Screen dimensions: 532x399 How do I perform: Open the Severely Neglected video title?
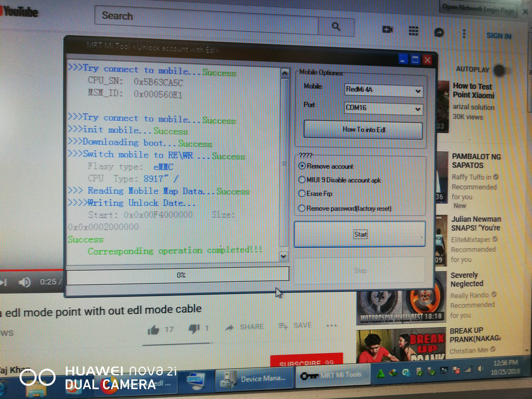[467, 279]
